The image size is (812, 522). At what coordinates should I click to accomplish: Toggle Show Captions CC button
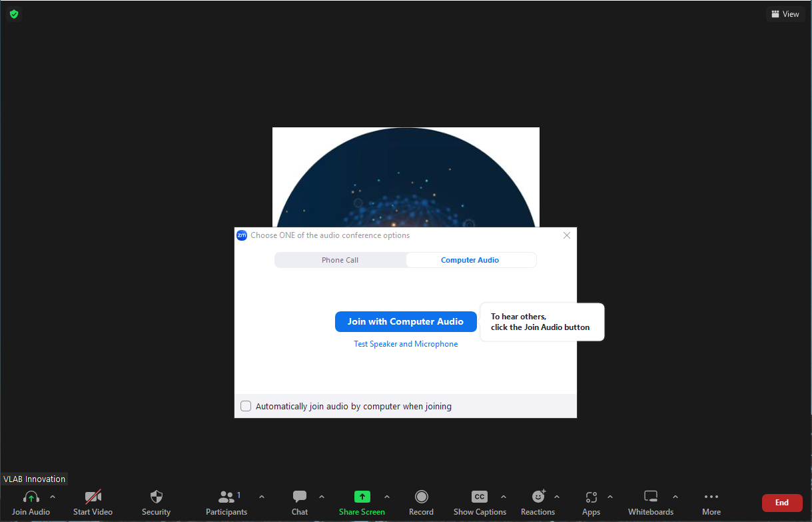(x=480, y=497)
